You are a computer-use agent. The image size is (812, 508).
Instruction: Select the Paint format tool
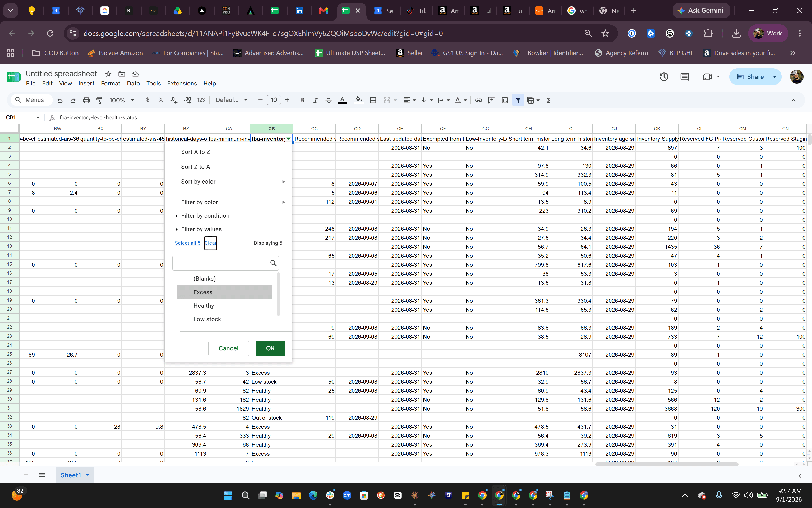point(99,100)
